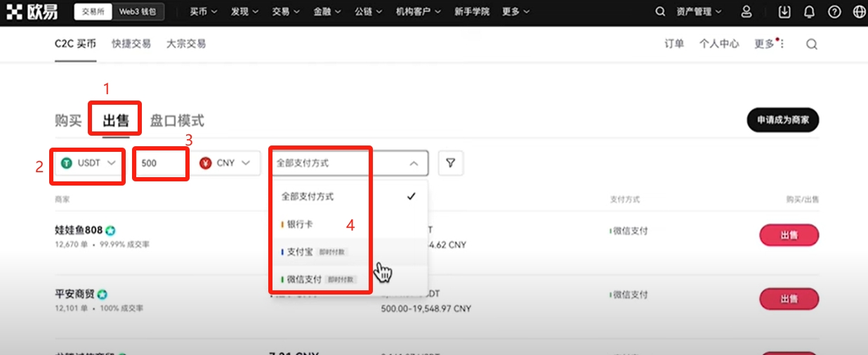Select 微信支付 option in dropdown list

349,279
